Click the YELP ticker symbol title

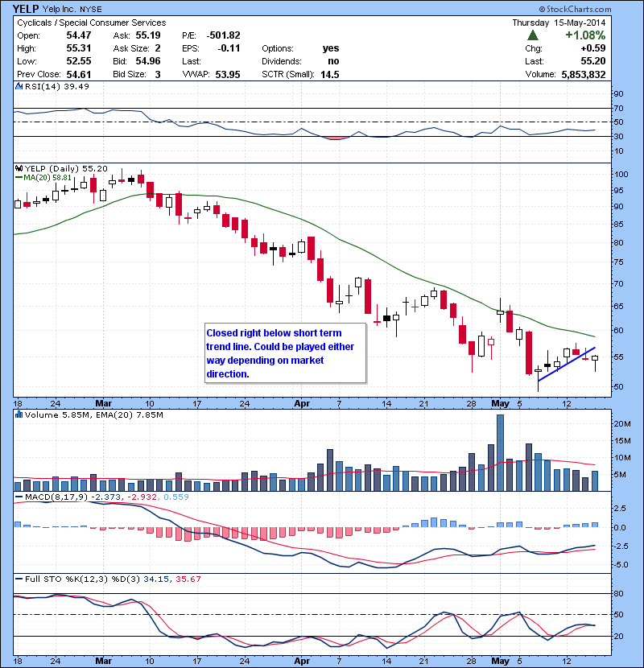(x=26, y=9)
